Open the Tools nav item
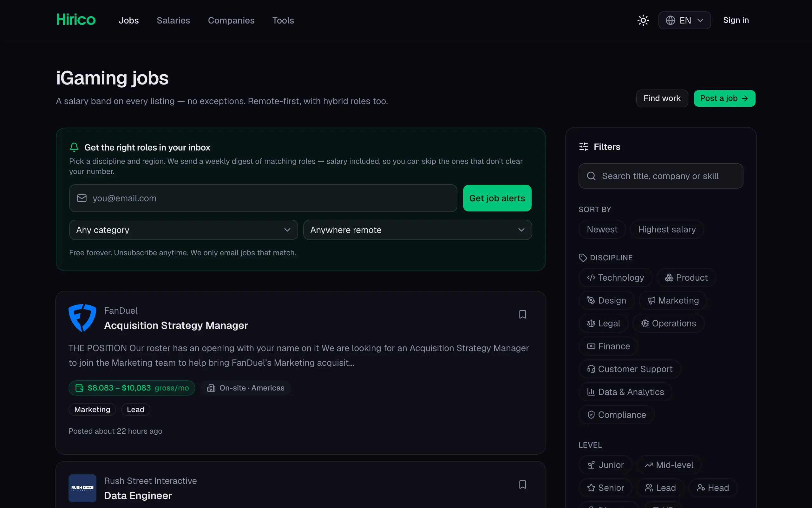812x508 pixels. tap(283, 21)
